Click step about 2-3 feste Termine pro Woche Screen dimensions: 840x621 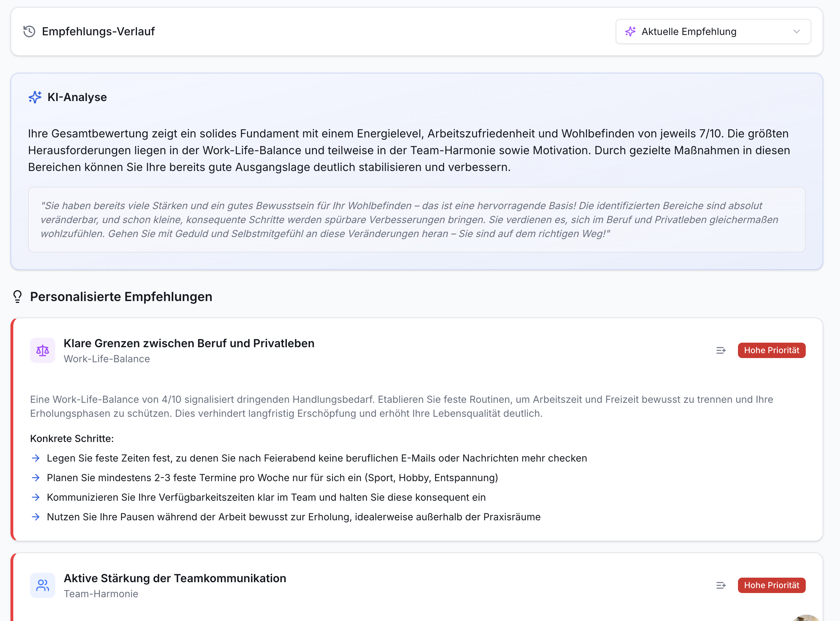coord(272,478)
